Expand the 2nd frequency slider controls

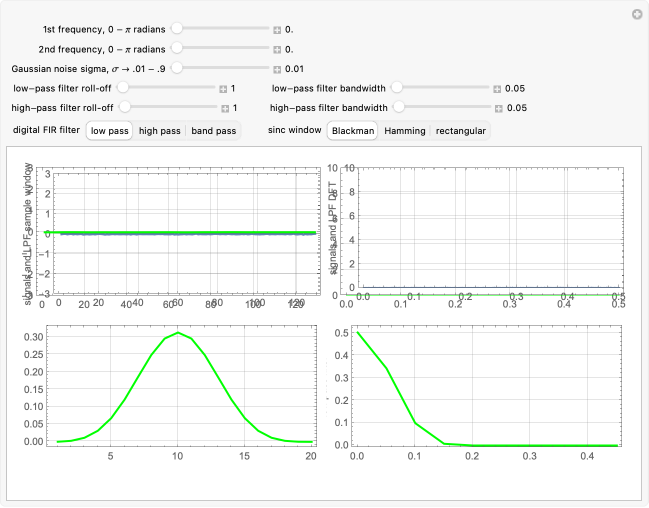[278, 49]
